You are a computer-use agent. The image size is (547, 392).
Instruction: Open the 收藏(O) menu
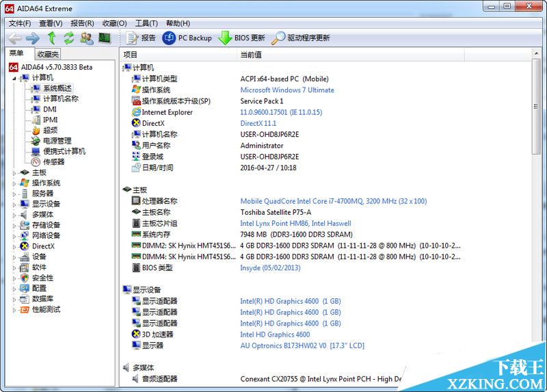coord(114,23)
